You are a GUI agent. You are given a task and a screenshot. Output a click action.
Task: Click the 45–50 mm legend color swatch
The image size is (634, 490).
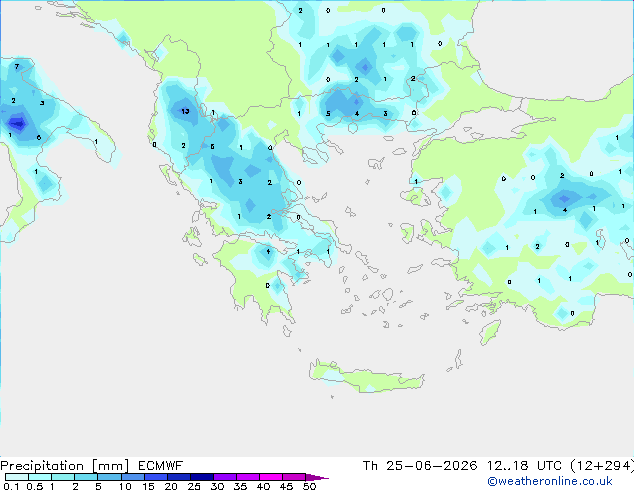[x=294, y=477]
